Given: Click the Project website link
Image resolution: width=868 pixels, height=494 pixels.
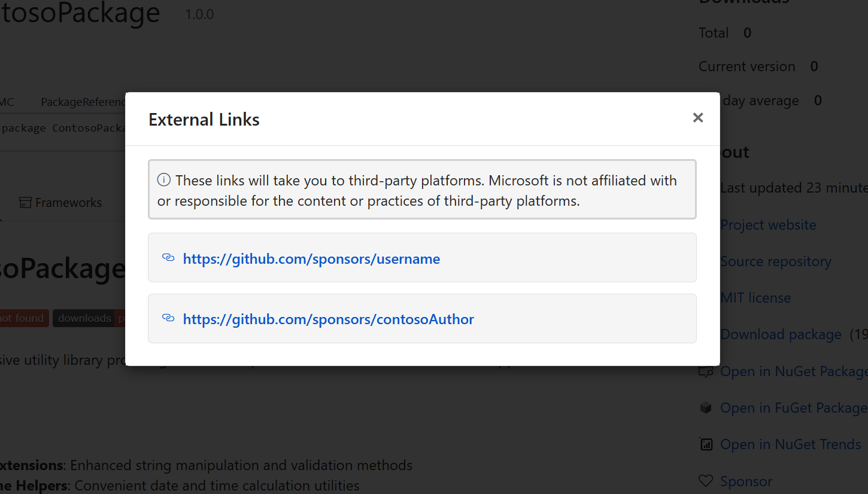Looking at the screenshot, I should point(768,224).
